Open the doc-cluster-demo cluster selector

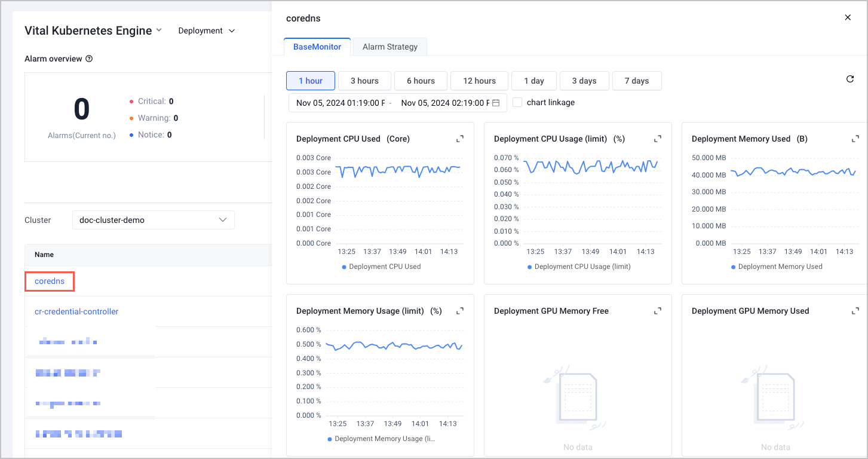point(154,220)
